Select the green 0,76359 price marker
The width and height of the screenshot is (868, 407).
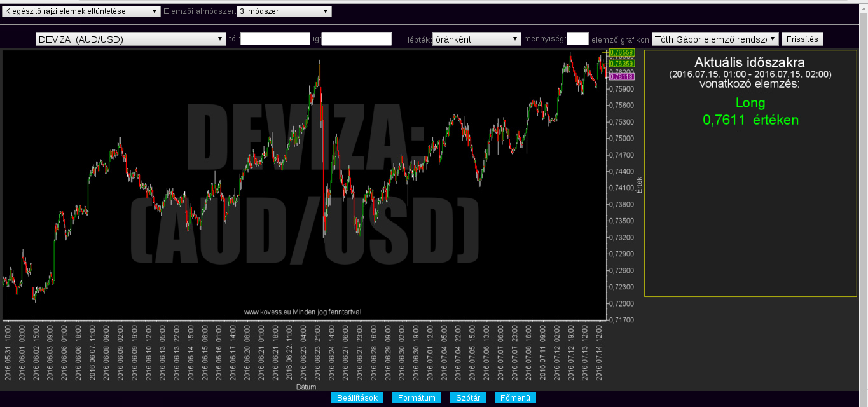pyautogui.click(x=621, y=64)
